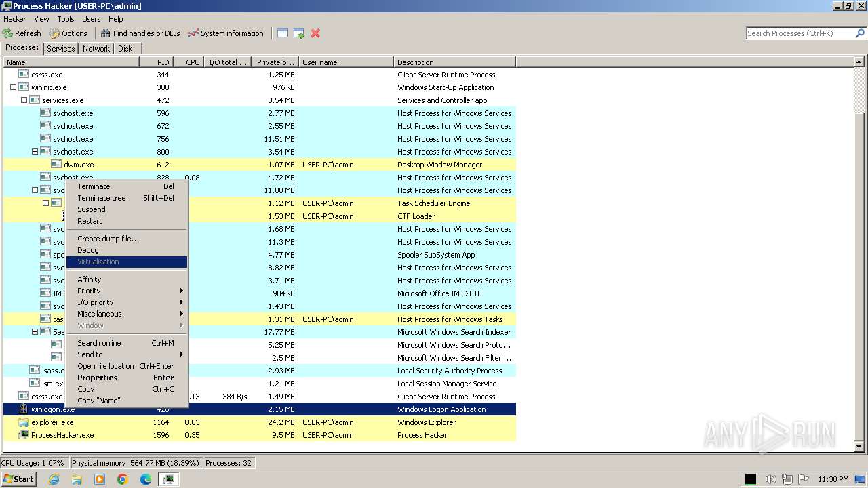868x488 pixels.
Task: Choose Search online in context menu
Action: [x=127, y=343]
